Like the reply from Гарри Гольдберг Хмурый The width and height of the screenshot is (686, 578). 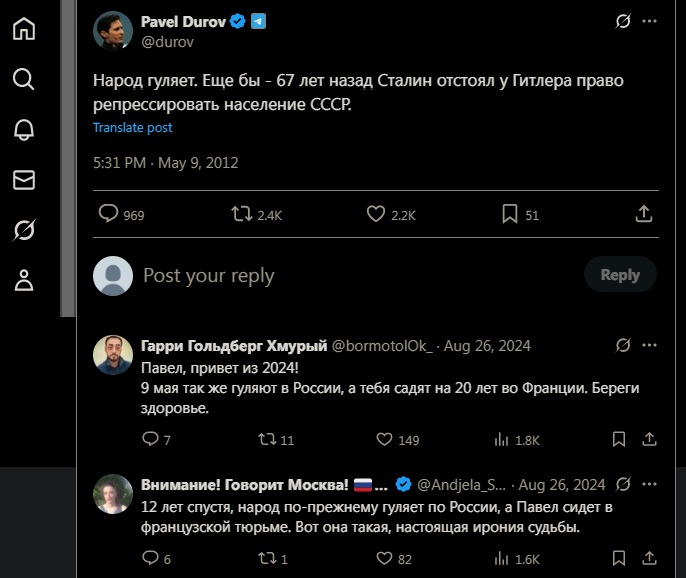pos(384,439)
